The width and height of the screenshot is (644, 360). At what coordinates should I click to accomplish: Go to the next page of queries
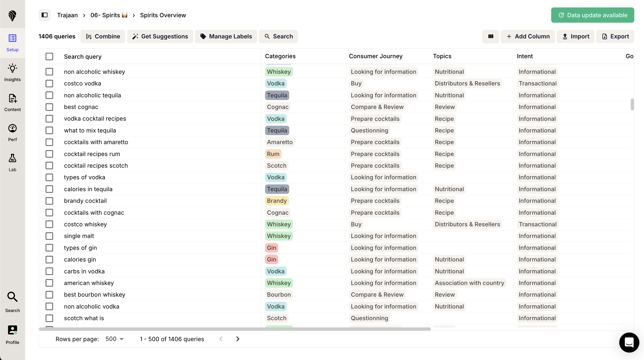pyautogui.click(x=237, y=339)
